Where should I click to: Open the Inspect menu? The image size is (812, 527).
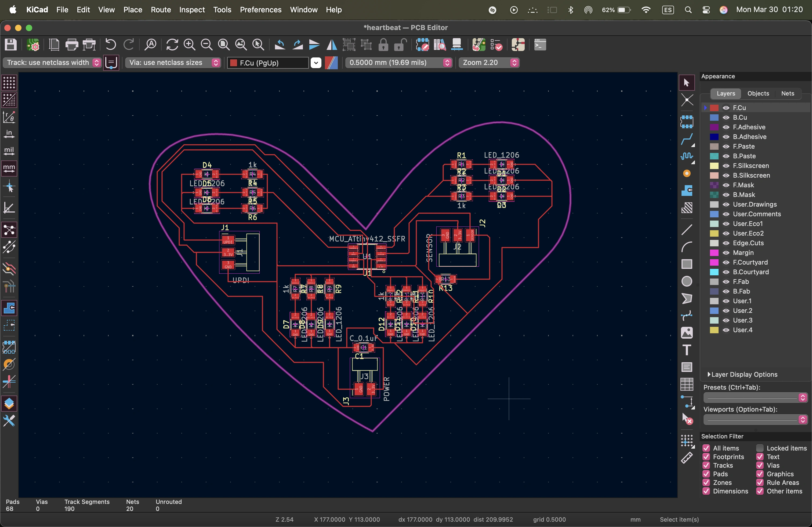192,10
